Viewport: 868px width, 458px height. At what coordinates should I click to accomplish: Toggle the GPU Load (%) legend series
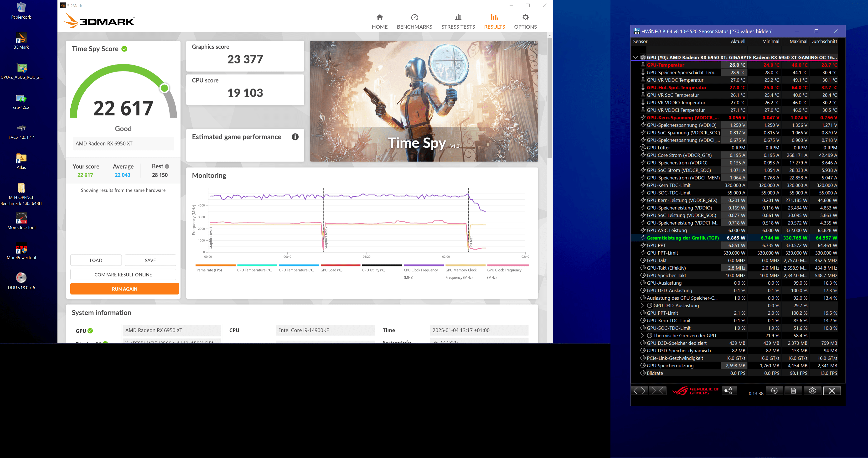[331, 270]
